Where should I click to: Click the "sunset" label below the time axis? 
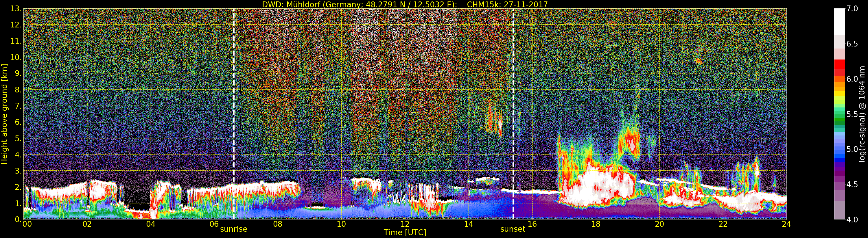coord(513,229)
